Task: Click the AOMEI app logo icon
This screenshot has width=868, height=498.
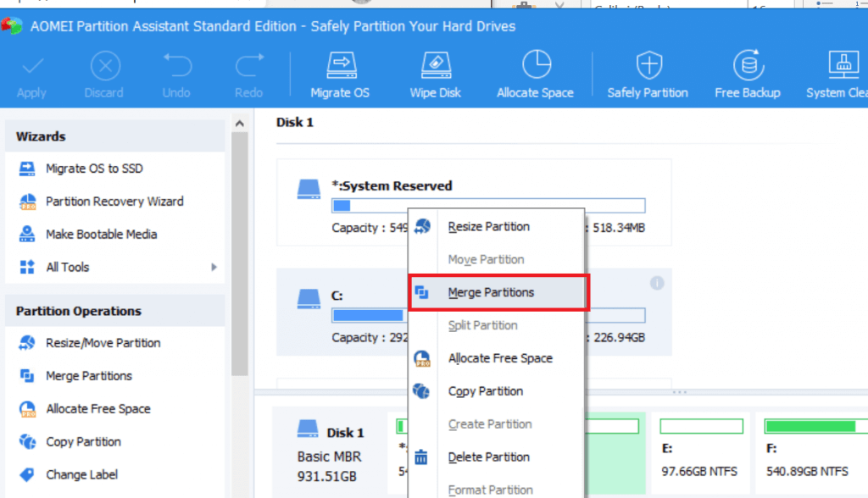Action: pyautogui.click(x=12, y=26)
